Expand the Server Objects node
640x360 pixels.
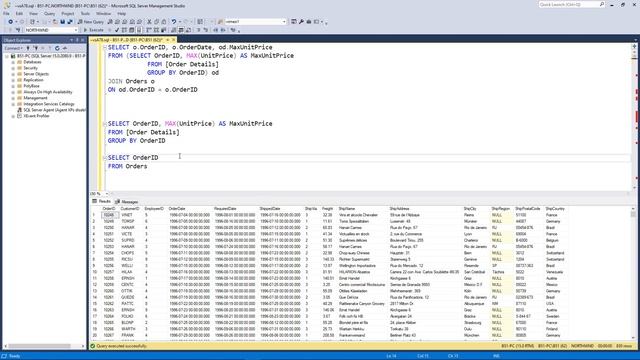[13, 74]
